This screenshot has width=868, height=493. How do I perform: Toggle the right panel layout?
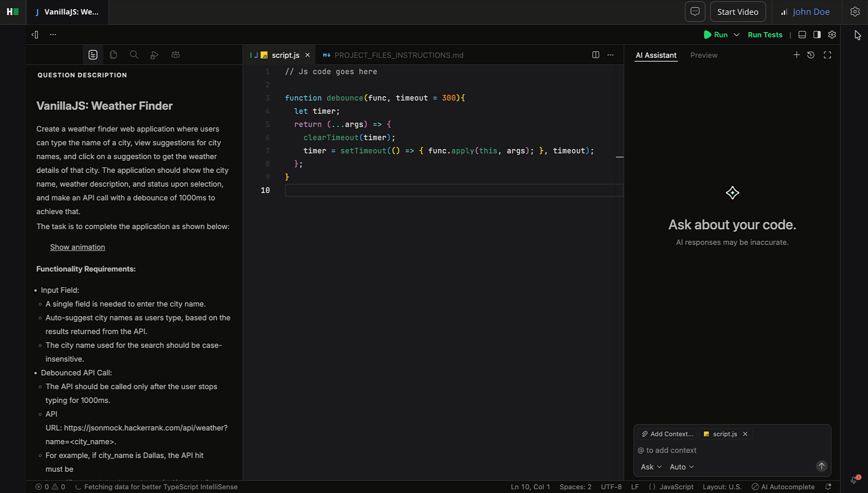(817, 34)
